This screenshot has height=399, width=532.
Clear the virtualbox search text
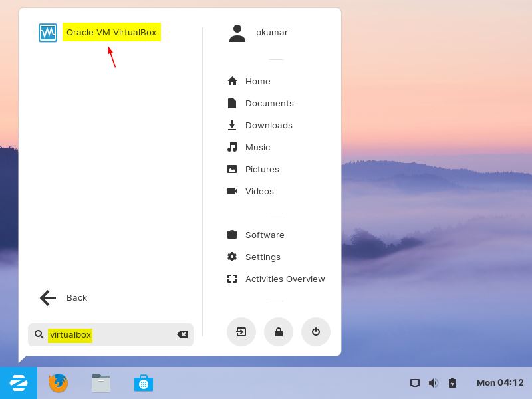(182, 334)
